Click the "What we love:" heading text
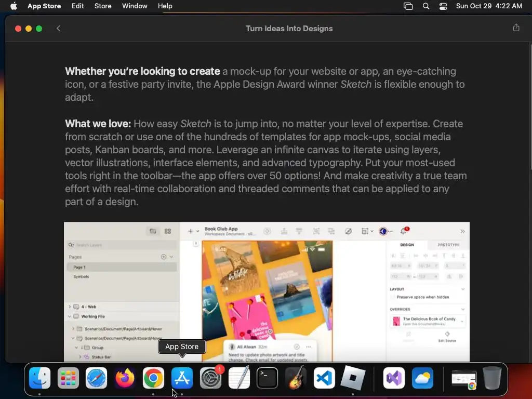 click(x=98, y=124)
